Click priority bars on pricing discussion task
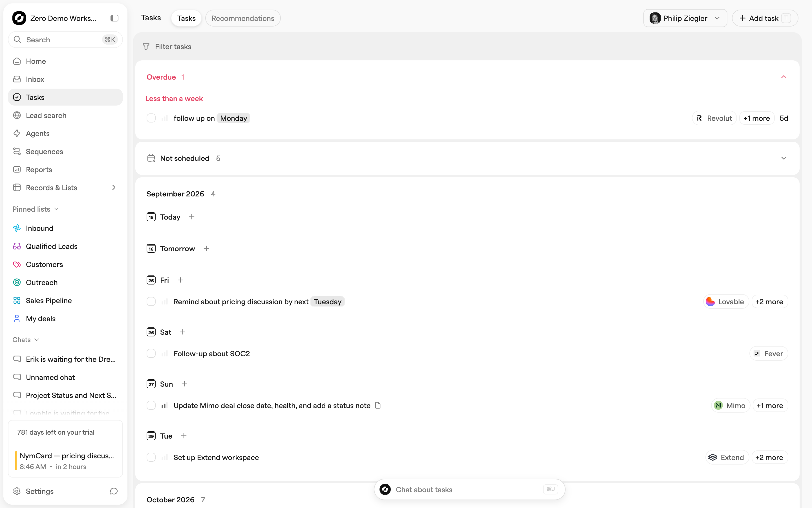 point(164,302)
